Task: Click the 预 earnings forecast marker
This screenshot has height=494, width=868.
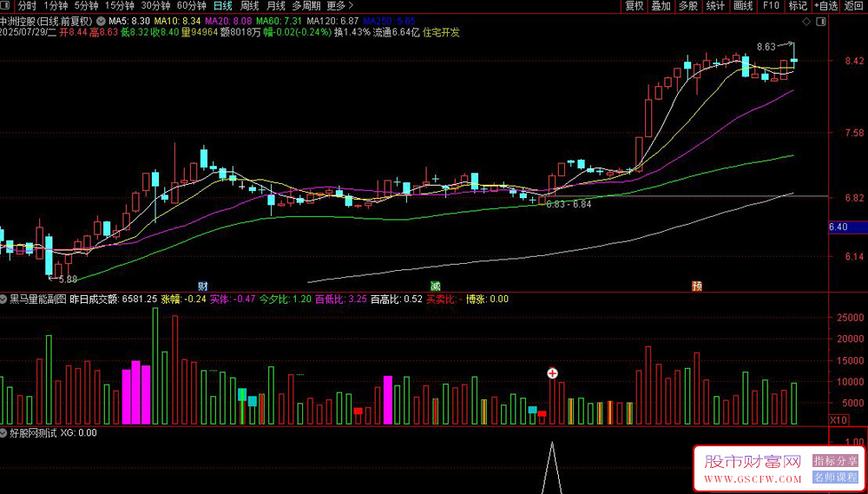Action: [698, 287]
